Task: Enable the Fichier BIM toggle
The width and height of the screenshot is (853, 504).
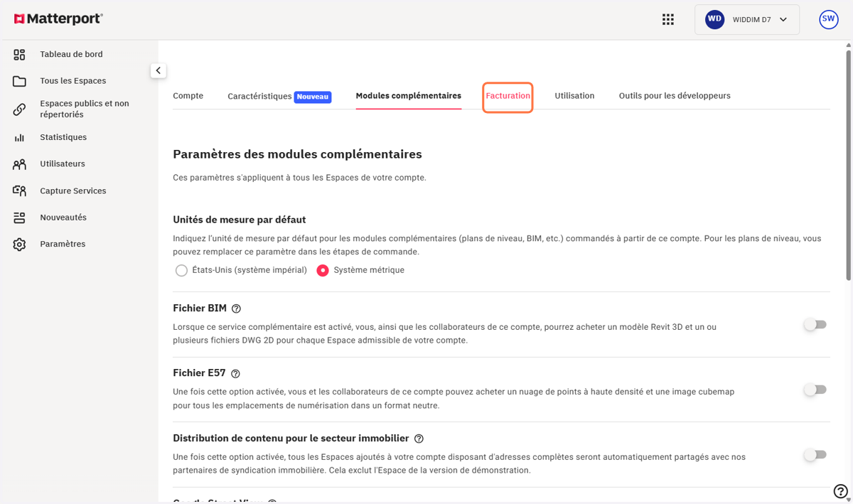Action: click(815, 325)
